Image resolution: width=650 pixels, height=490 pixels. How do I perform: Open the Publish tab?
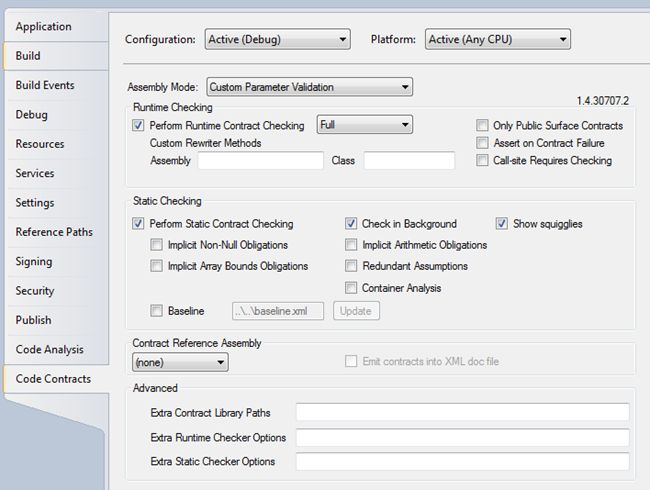(x=56, y=320)
